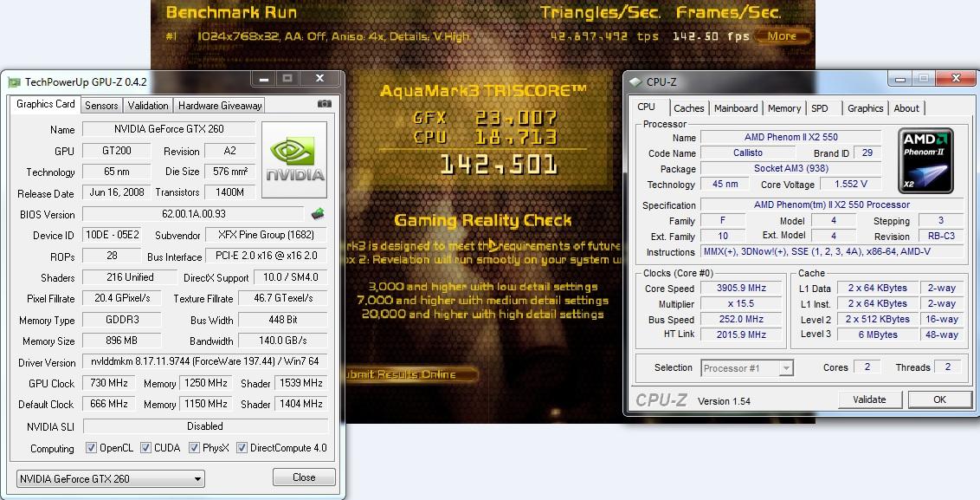Toggle the PhysX checkbox

click(194, 447)
